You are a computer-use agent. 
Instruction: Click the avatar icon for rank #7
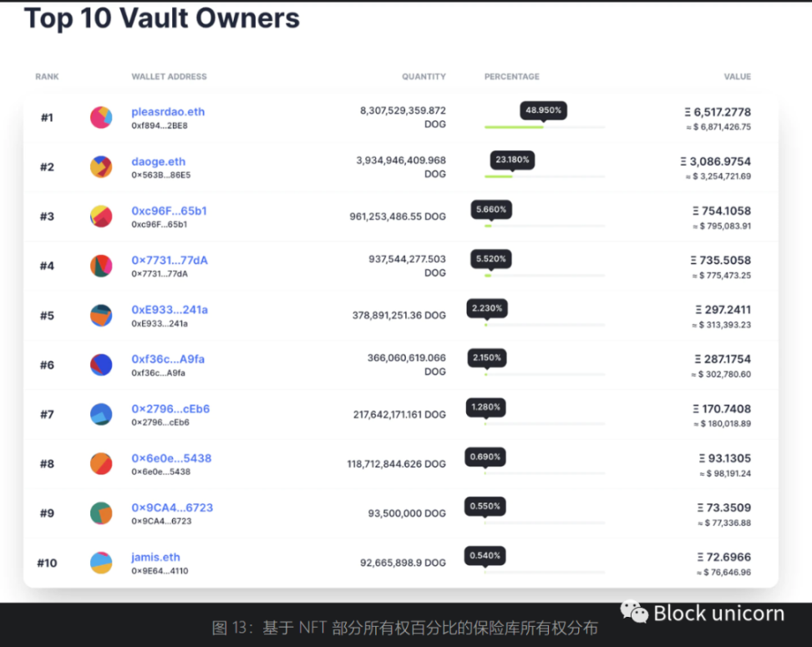(101, 414)
